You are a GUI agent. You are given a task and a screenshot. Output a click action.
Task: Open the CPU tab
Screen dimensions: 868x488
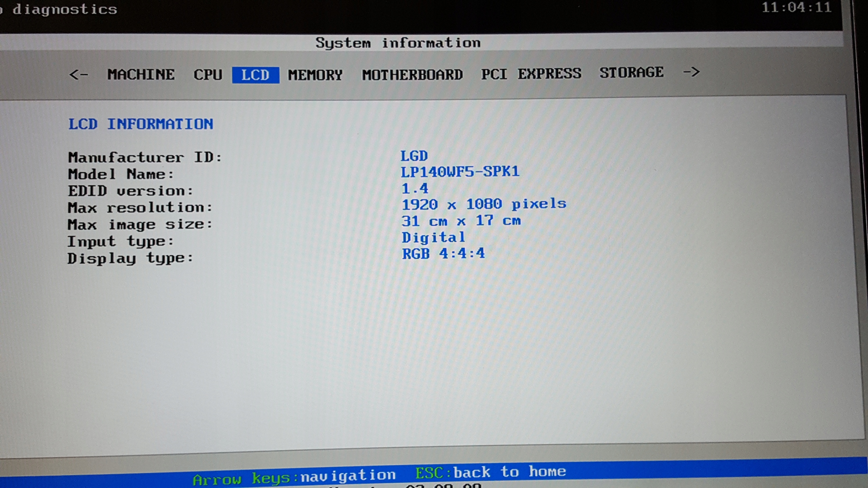coord(208,75)
